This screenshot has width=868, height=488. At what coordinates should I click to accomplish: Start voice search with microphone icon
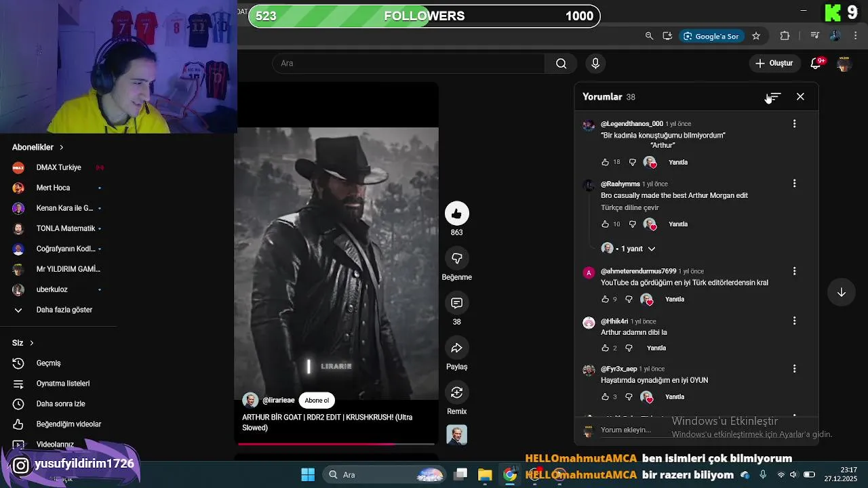pos(595,63)
